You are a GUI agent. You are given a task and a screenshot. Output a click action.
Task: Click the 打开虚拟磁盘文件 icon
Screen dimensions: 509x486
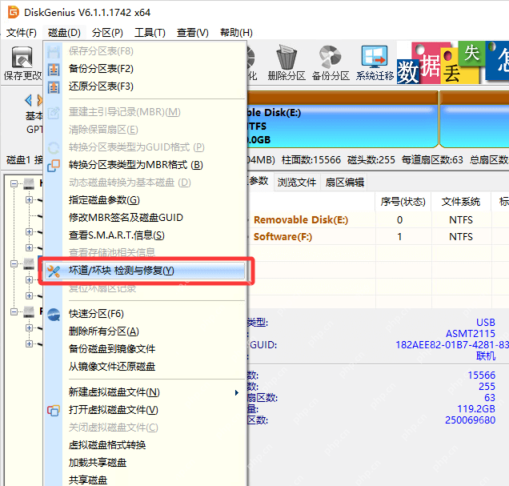pyautogui.click(x=54, y=410)
